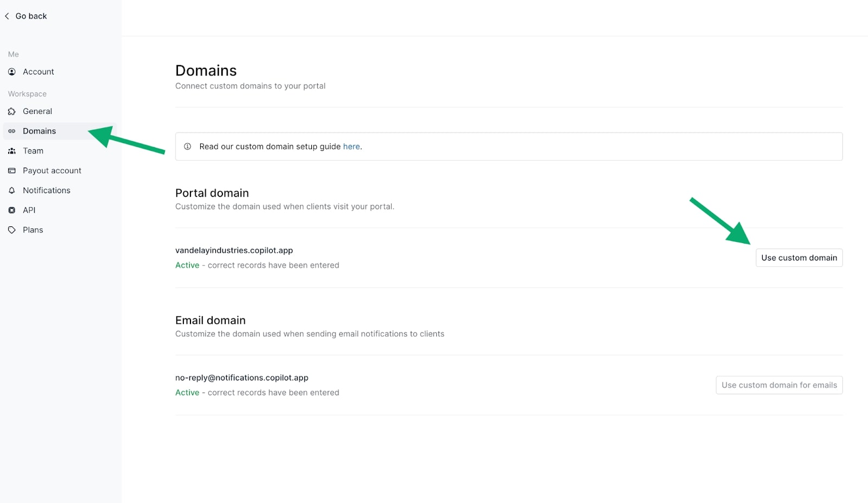The image size is (868, 503).
Task: Click the Team members icon
Action: tap(12, 151)
